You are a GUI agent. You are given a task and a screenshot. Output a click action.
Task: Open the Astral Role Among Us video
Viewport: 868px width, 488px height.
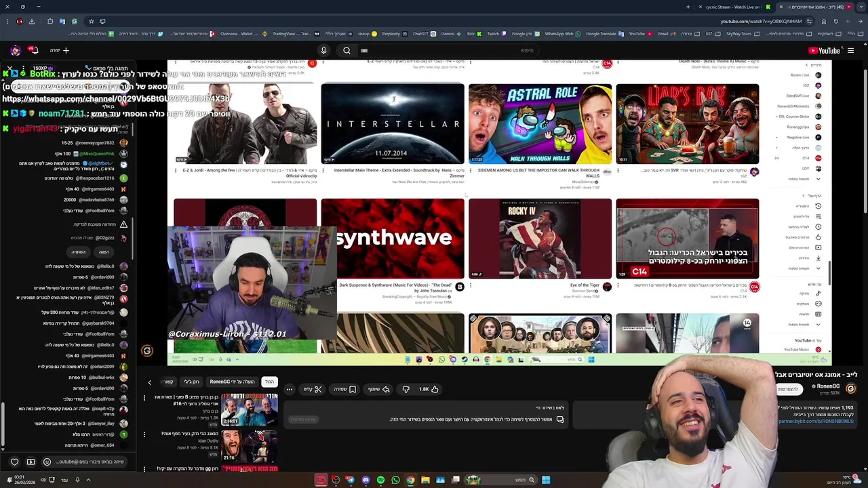[x=540, y=124]
